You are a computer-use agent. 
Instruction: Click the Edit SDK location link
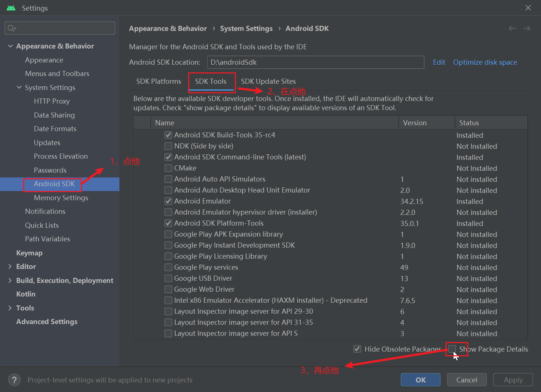click(x=439, y=62)
